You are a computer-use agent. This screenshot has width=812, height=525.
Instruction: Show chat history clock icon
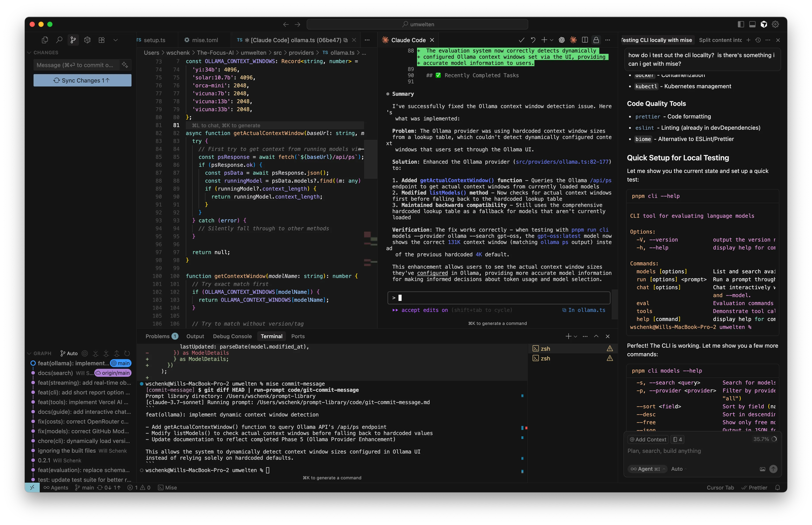point(758,40)
